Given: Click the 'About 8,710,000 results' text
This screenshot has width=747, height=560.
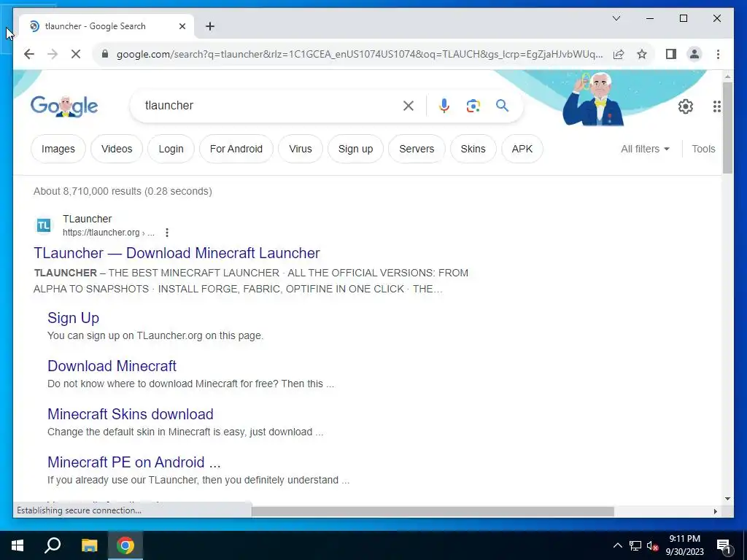Looking at the screenshot, I should point(123,191).
